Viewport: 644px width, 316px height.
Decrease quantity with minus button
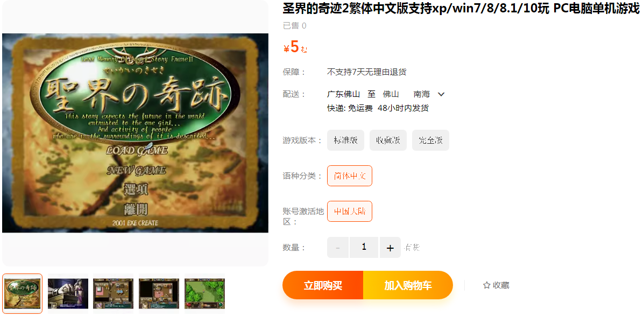(x=338, y=248)
